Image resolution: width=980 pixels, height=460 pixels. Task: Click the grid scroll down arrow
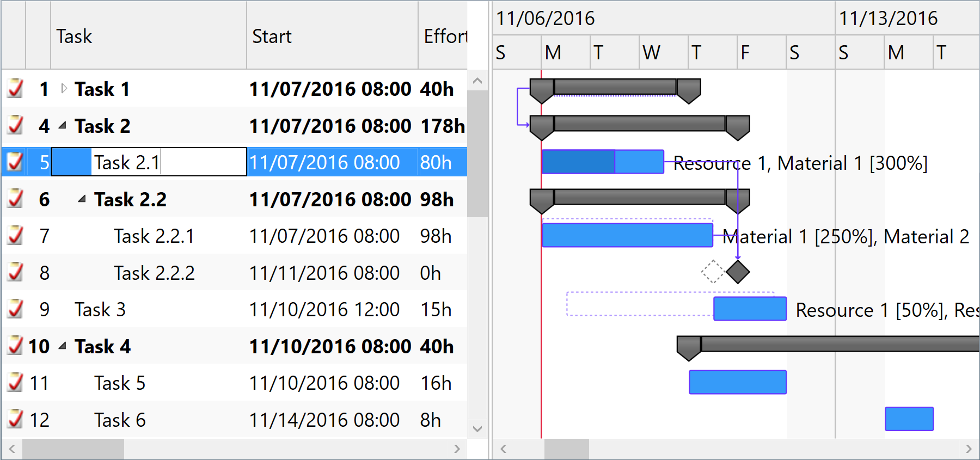[477, 428]
